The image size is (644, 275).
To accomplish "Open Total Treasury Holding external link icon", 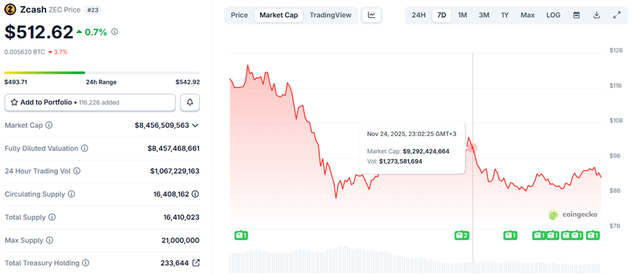I will tap(196, 263).
